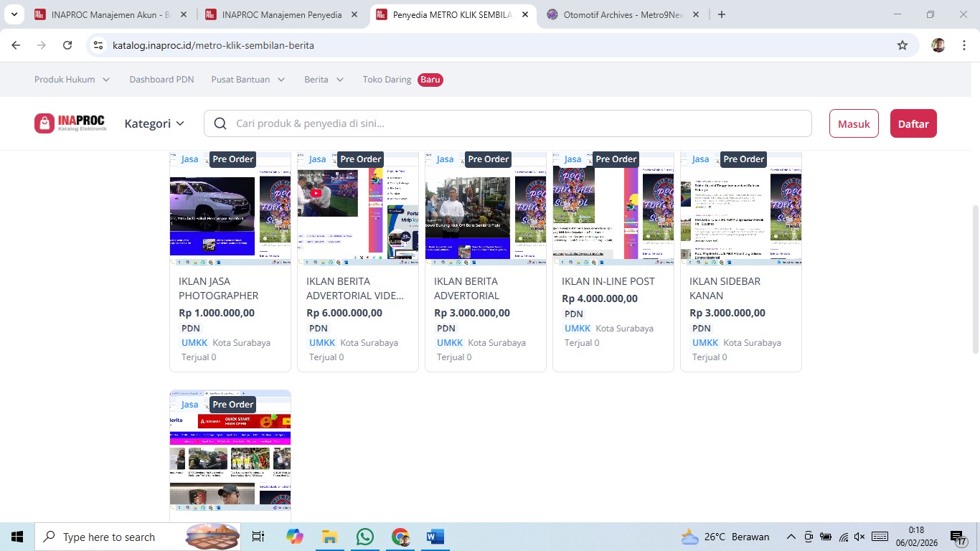Click the address bar URL katalog.inaproc.id
980x551 pixels.
pos(213,45)
